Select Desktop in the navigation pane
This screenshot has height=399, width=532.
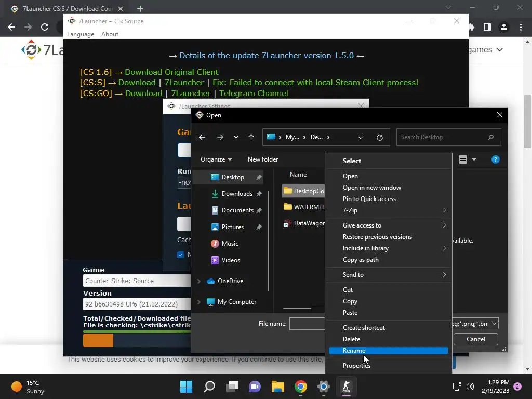pos(233,177)
